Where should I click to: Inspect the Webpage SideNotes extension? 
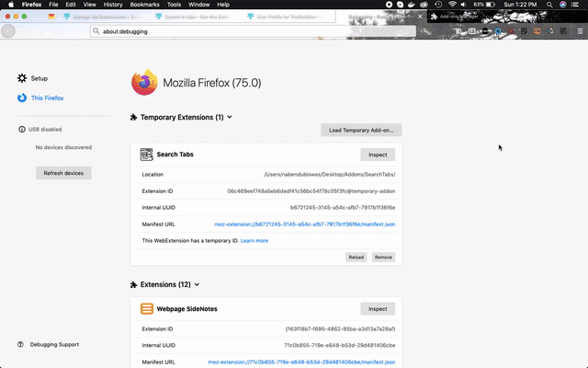pos(378,309)
